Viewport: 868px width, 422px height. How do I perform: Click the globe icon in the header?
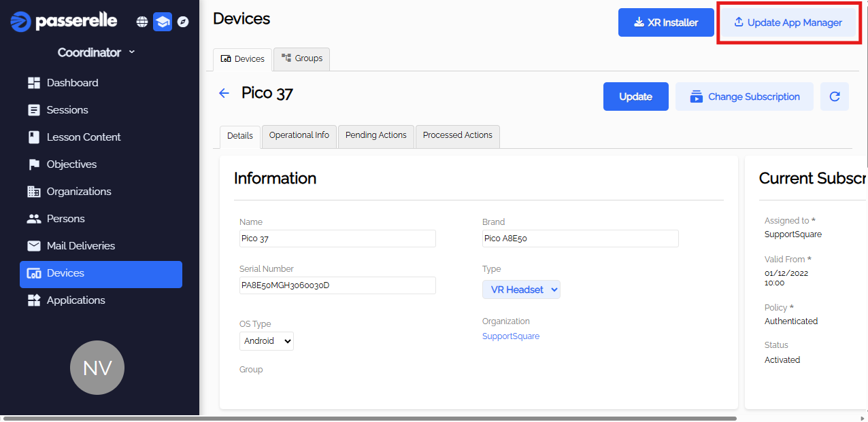pos(142,22)
